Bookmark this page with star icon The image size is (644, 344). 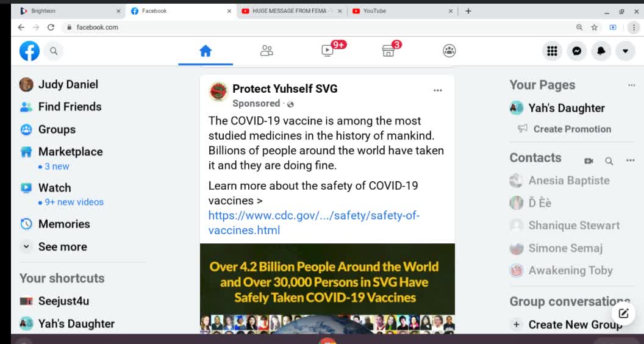(595, 27)
